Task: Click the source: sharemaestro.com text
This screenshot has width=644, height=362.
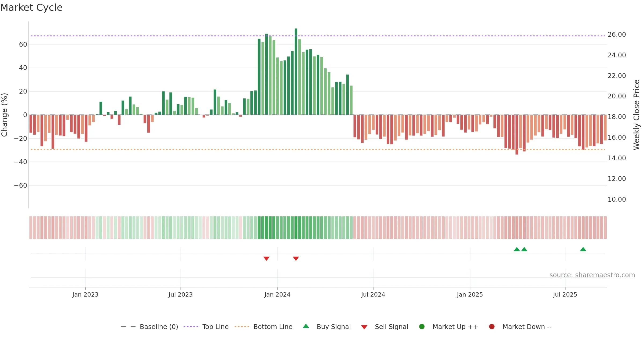Action: tap(592, 275)
